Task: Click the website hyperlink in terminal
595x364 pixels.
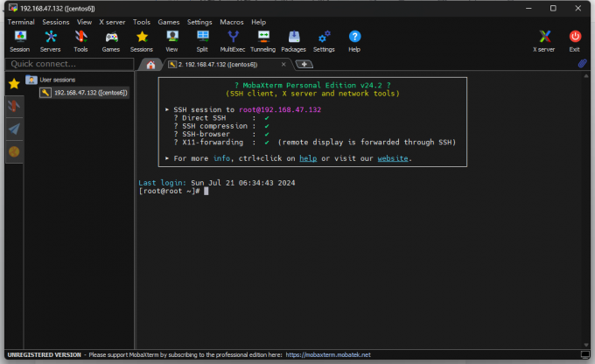Action: 393,158
